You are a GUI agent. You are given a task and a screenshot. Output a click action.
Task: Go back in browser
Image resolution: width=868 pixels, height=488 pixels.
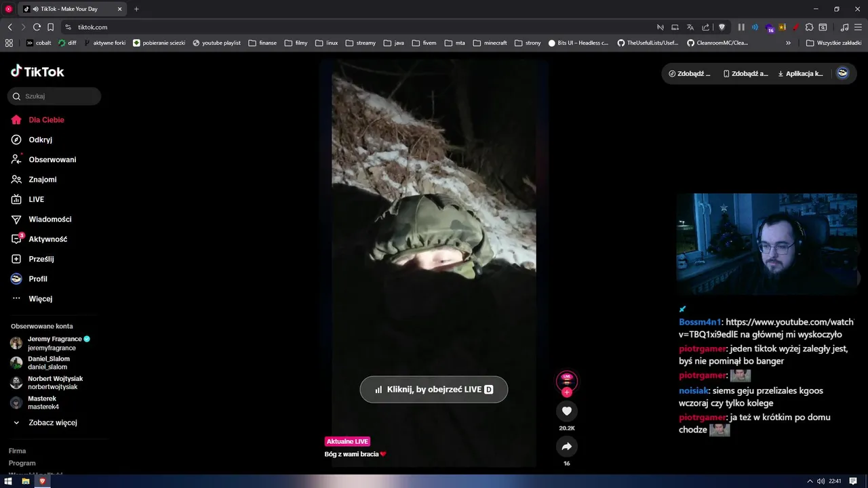tap(9, 27)
